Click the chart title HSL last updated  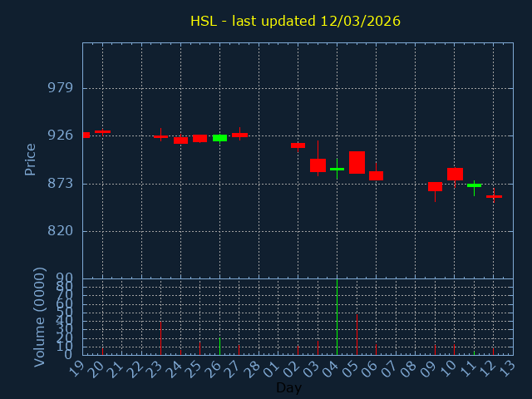click(295, 21)
